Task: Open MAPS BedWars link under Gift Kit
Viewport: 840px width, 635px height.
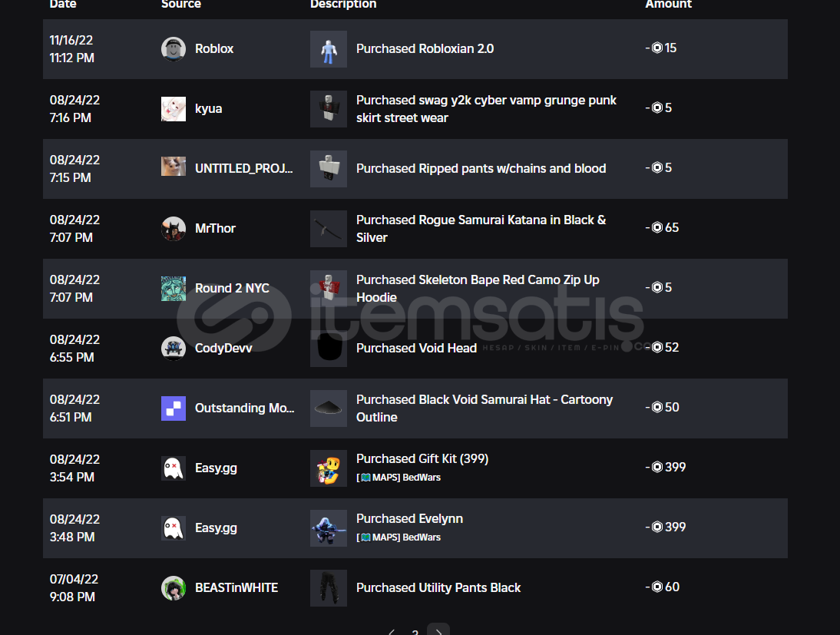Action: [399, 478]
